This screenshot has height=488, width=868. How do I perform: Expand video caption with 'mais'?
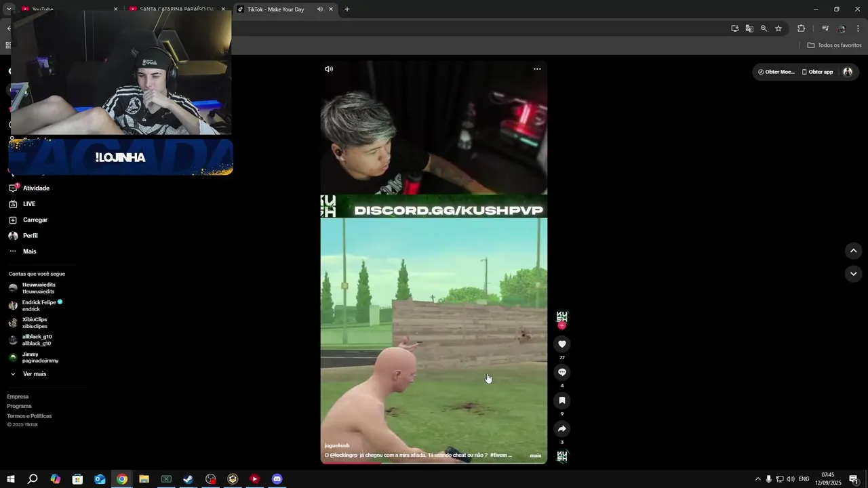tap(536, 455)
